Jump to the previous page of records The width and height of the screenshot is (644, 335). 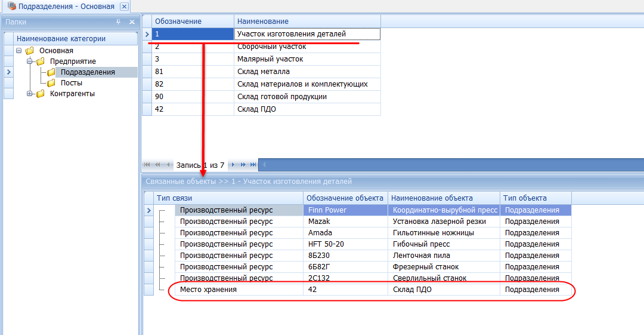(x=158, y=164)
